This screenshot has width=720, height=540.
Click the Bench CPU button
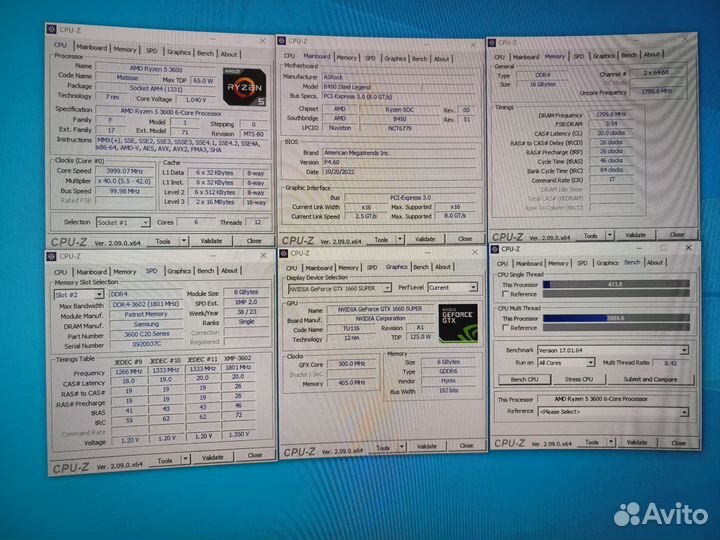tap(524, 379)
